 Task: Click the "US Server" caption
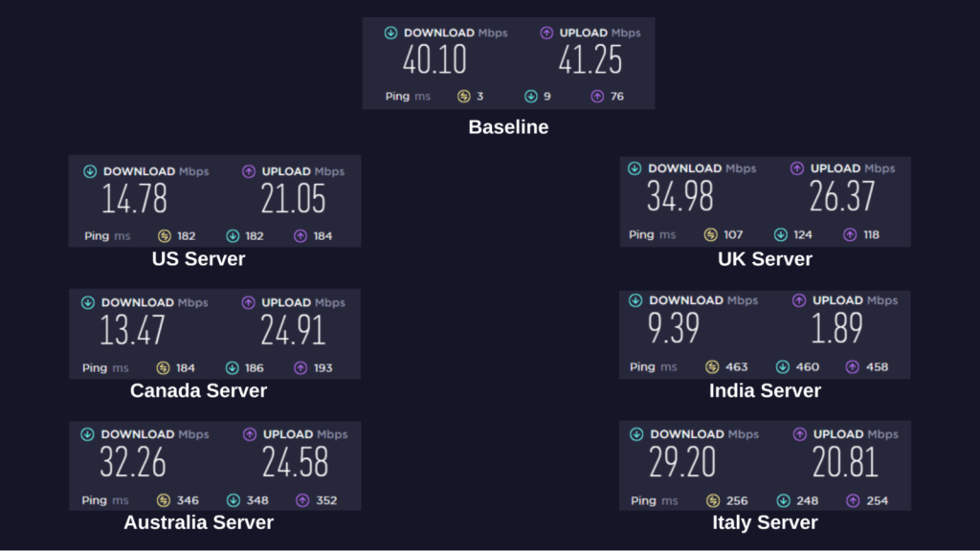coord(198,259)
